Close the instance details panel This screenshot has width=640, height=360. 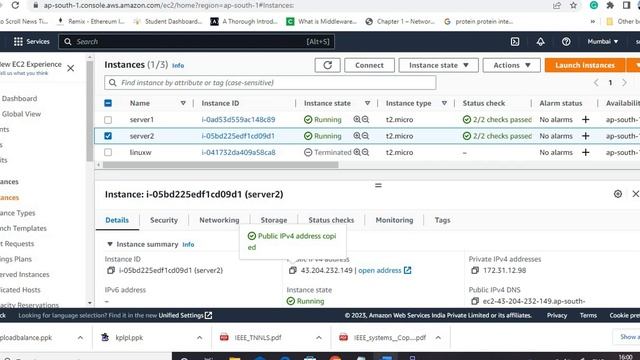pyautogui.click(x=636, y=194)
